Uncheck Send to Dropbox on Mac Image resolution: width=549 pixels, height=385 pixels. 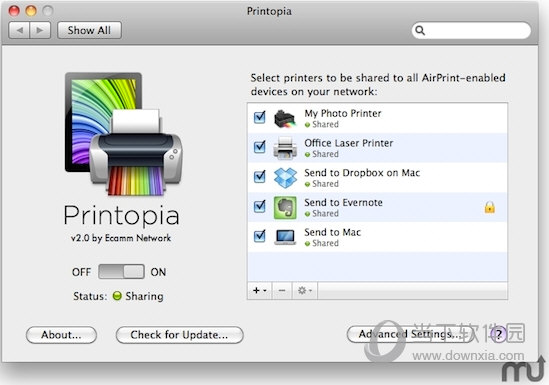[x=259, y=176]
